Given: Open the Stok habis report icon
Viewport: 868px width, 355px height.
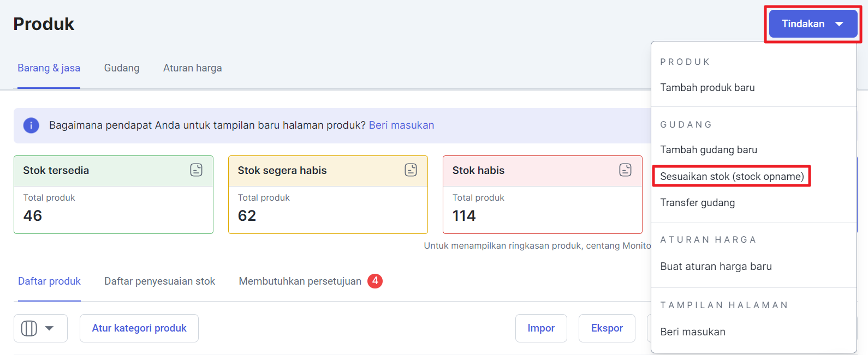Looking at the screenshot, I should pos(626,170).
